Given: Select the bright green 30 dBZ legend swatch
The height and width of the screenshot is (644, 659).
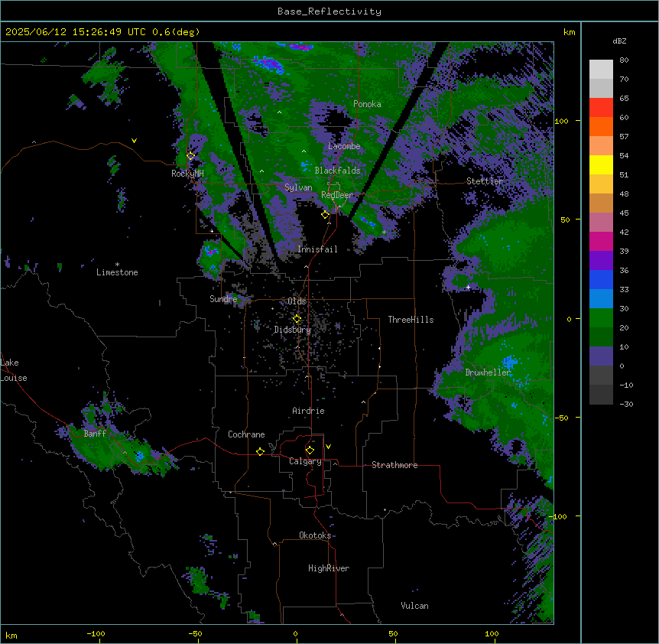Looking at the screenshot, I should (601, 318).
